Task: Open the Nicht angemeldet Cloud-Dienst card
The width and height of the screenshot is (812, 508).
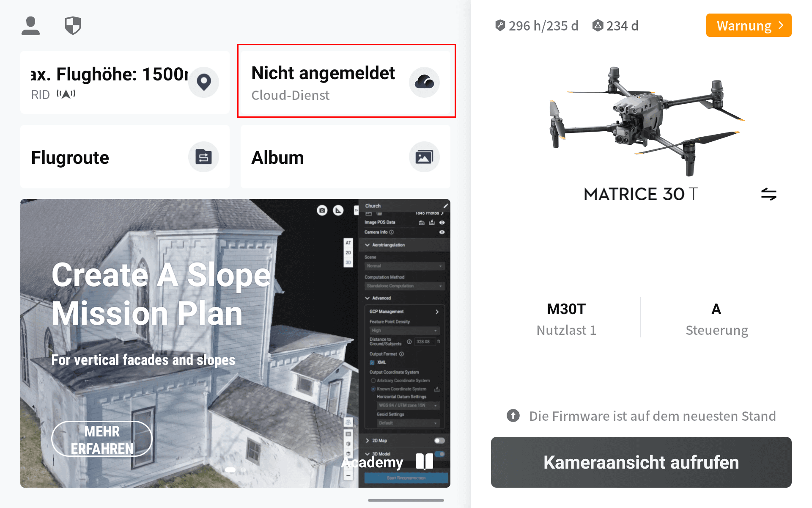Action: click(x=346, y=82)
